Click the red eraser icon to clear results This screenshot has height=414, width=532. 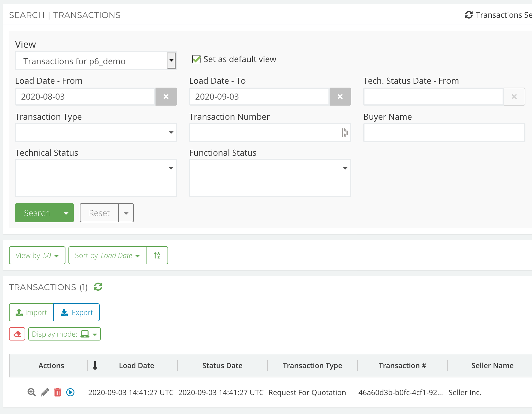coord(17,334)
